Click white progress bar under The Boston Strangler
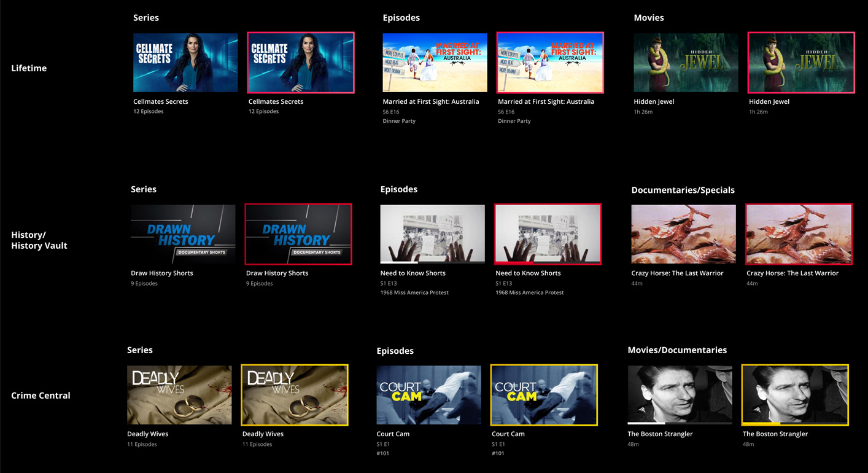 point(646,423)
